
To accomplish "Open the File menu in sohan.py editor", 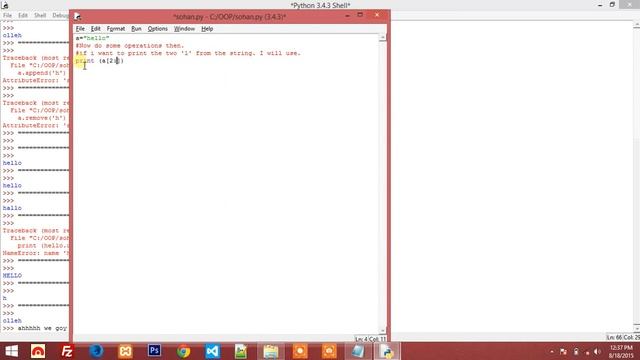I will coord(80,29).
